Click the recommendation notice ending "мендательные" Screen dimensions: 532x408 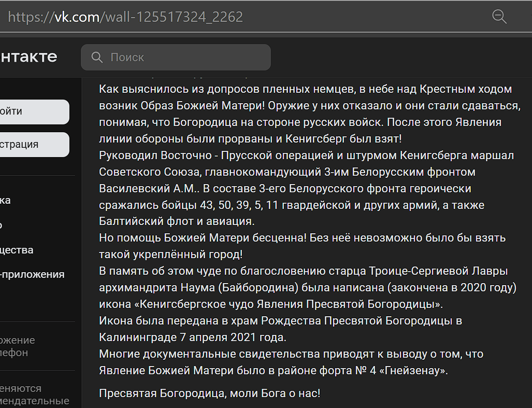35,401
